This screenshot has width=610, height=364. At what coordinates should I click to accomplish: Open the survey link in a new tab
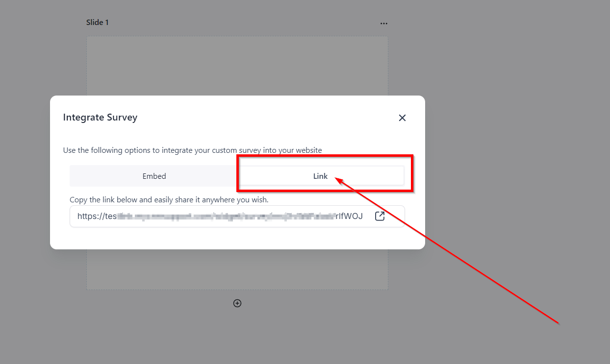[380, 216]
